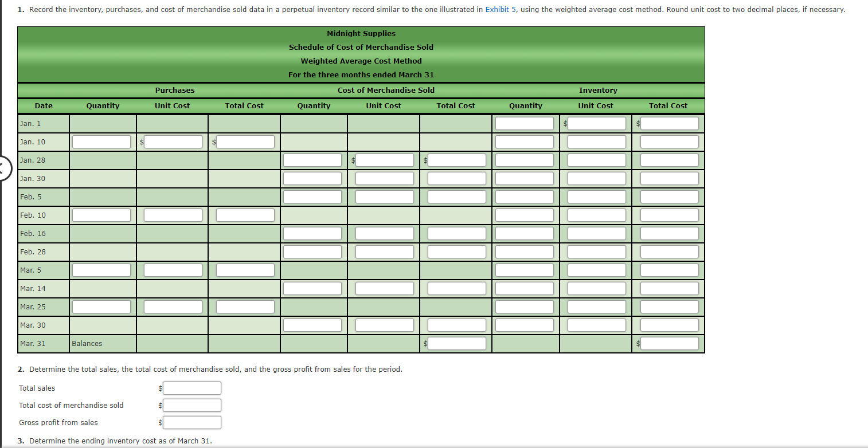Viewport: 868px width, 448px height.
Task: Click Gross profit from sales field
Action: coord(192,423)
